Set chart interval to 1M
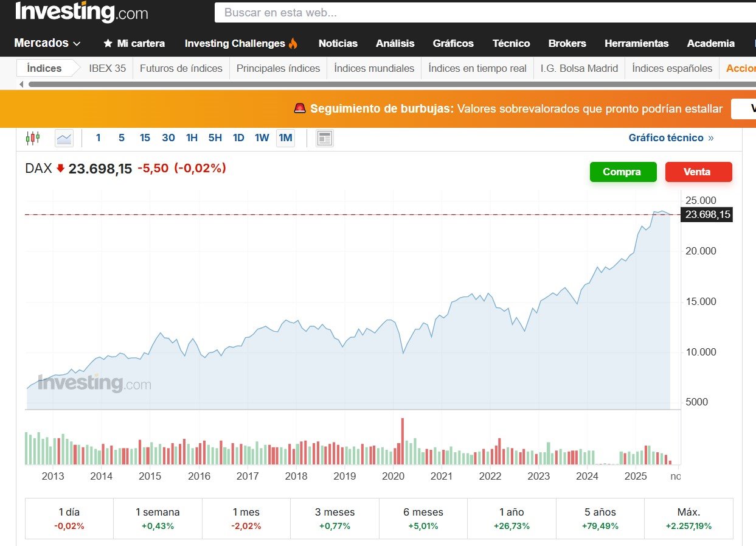This screenshot has width=756, height=546. point(285,138)
